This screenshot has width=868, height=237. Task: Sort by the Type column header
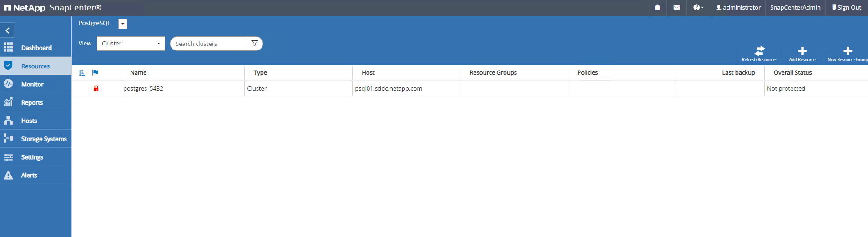pos(260,73)
